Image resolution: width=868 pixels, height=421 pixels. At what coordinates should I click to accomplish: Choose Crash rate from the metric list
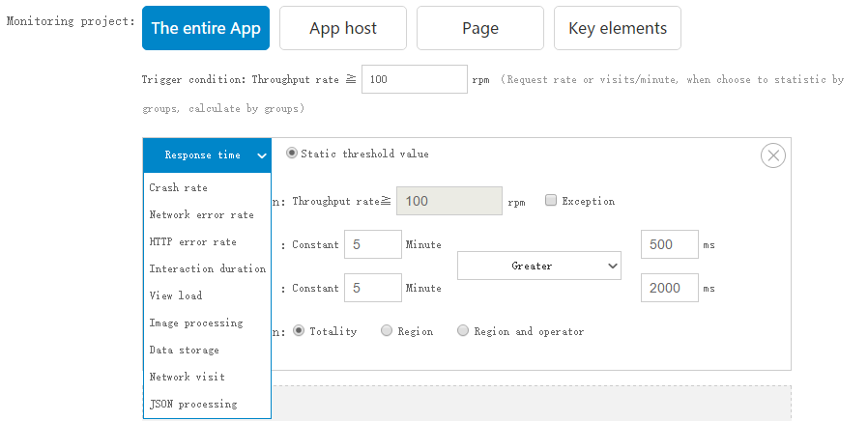coord(179,188)
